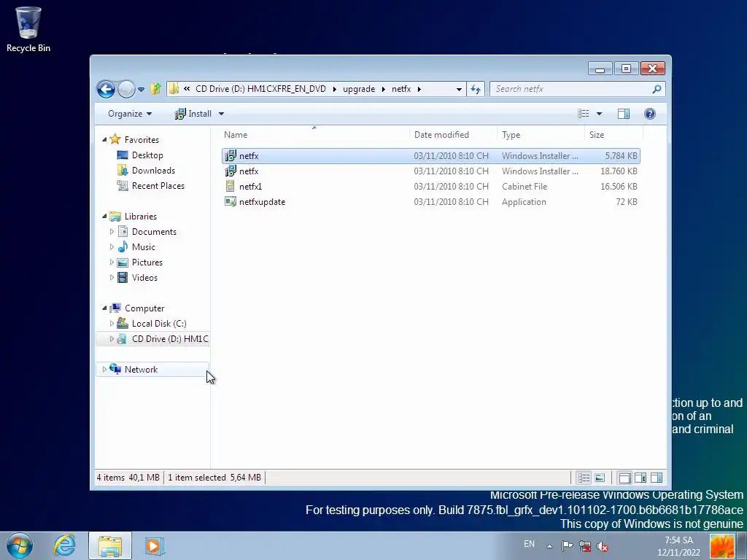
Task: Open dropdown arrow after netfx breadcrumb
Action: coord(419,89)
